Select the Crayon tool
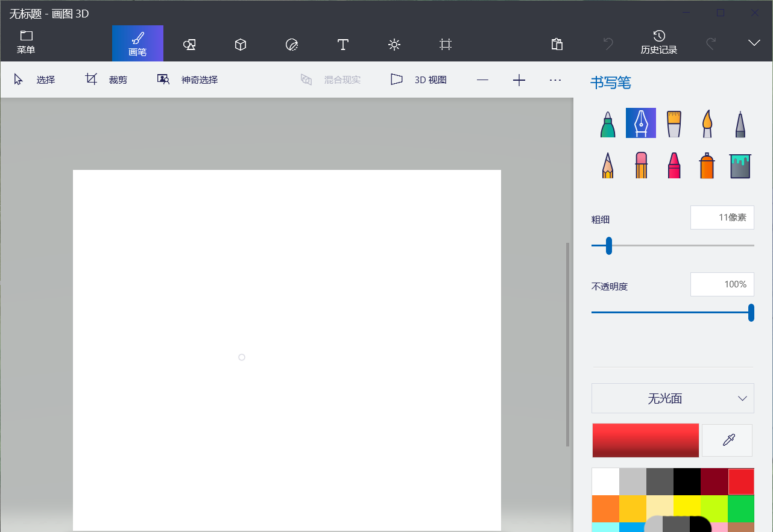The height and width of the screenshot is (532, 773). click(x=674, y=164)
